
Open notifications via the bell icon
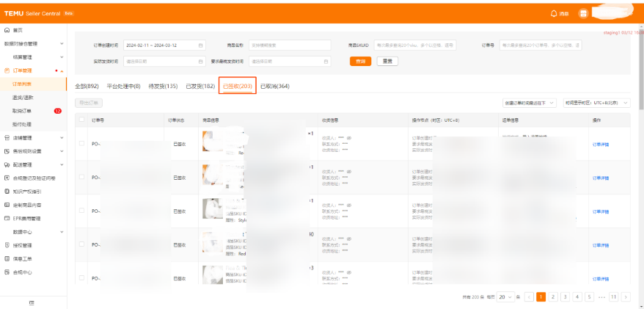click(x=554, y=13)
